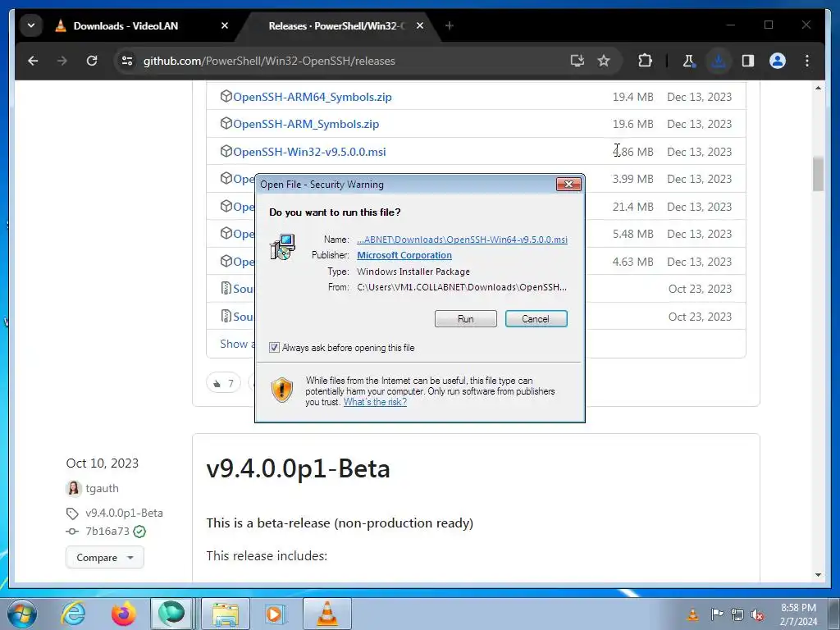Screen dimensions: 840x630
Task: Download OpenSSH-ARM64_Symbols.zip
Action: [313, 97]
